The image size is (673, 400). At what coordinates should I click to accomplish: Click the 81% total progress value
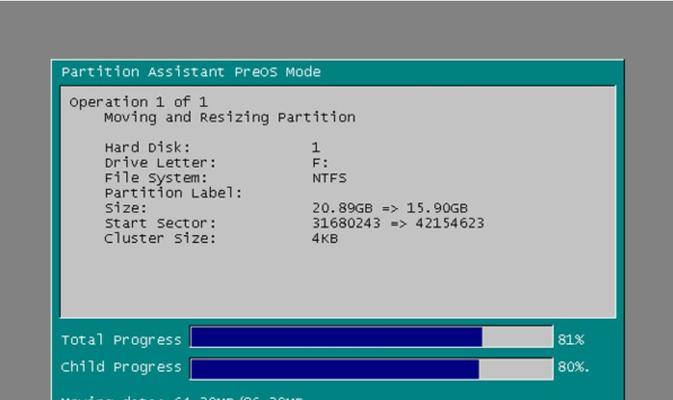pyautogui.click(x=571, y=340)
